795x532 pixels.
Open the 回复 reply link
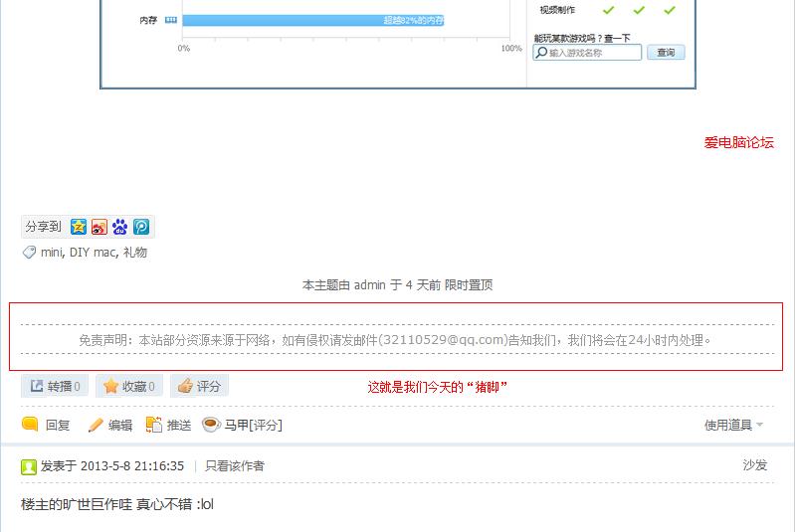[x=58, y=425]
